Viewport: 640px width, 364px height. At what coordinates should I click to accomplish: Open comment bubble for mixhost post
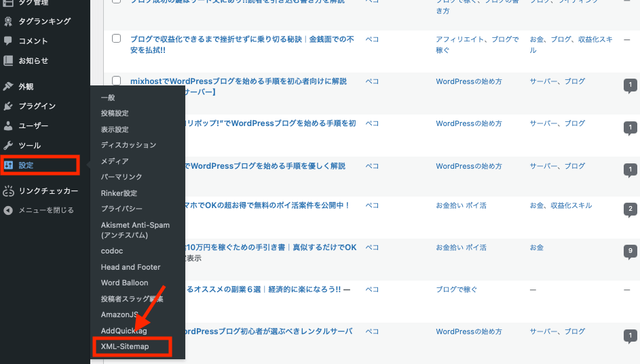click(x=630, y=85)
